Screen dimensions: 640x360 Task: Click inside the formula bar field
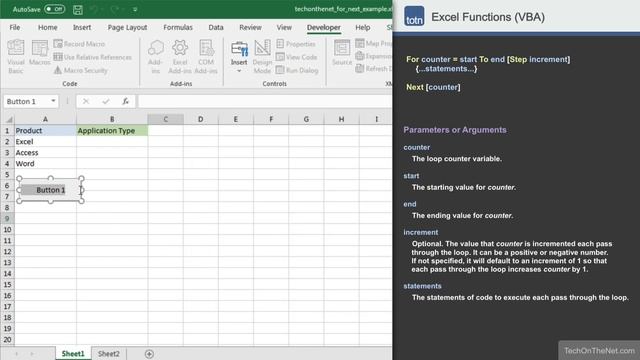tap(265, 101)
